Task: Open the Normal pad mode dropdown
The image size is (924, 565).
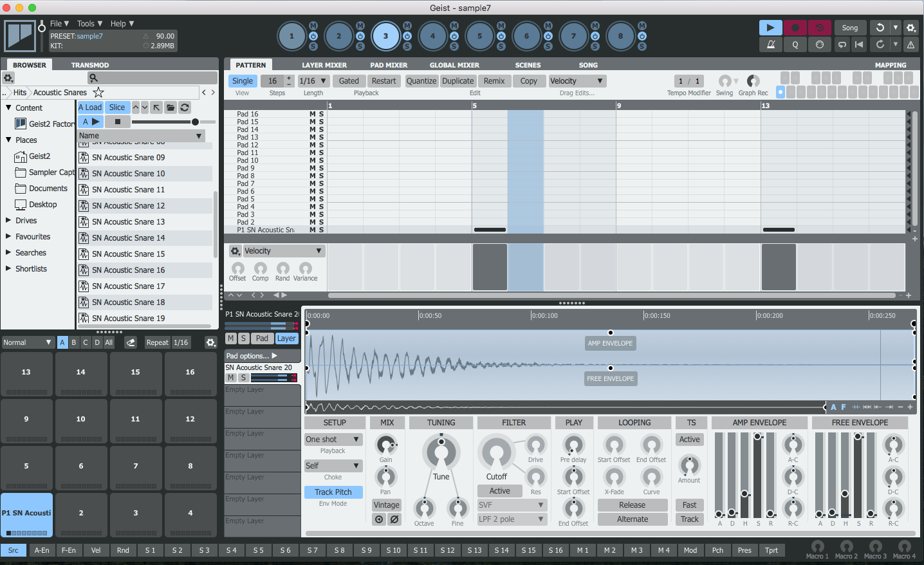Action: (x=28, y=342)
